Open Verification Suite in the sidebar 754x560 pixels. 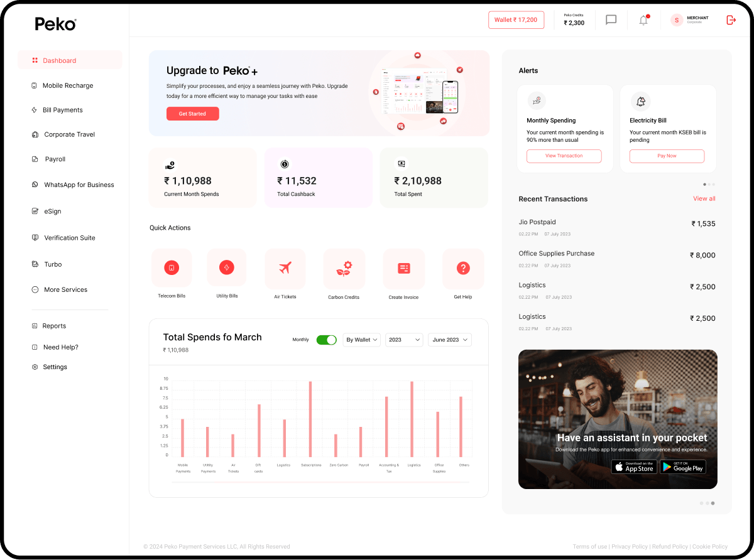(x=70, y=238)
